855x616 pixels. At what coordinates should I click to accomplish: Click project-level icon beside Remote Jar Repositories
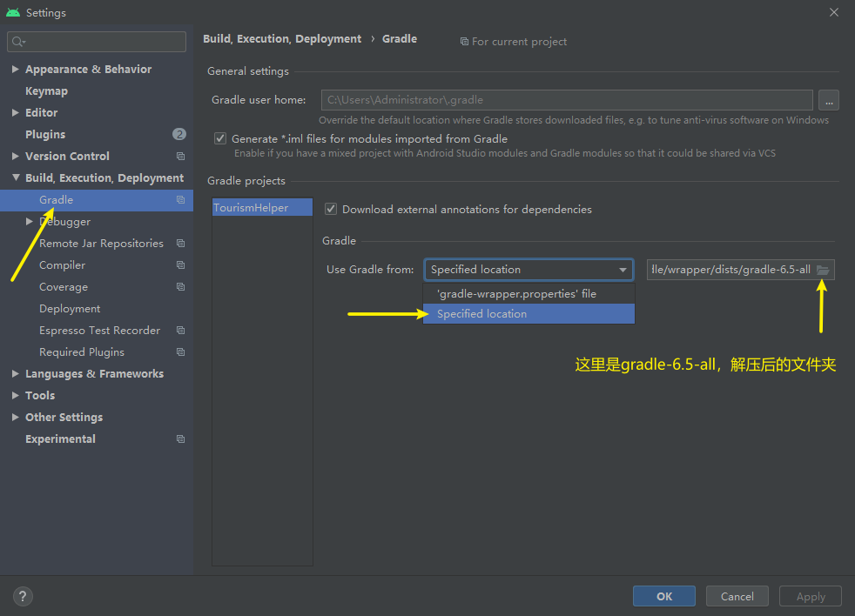180,244
